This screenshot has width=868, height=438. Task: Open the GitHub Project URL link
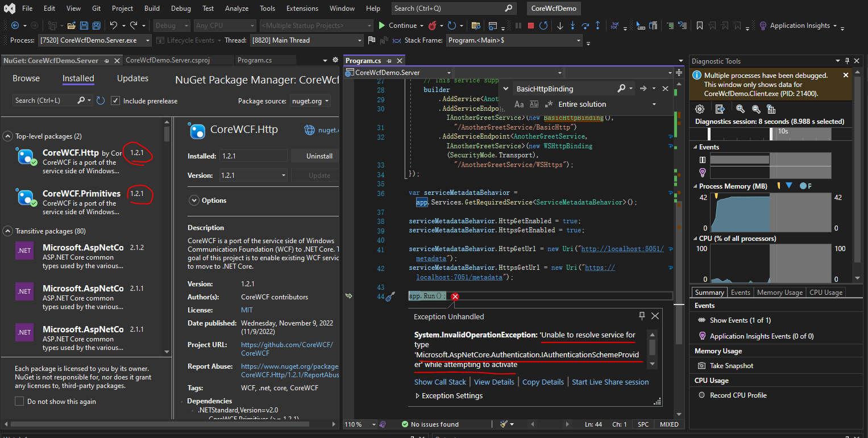(286, 349)
